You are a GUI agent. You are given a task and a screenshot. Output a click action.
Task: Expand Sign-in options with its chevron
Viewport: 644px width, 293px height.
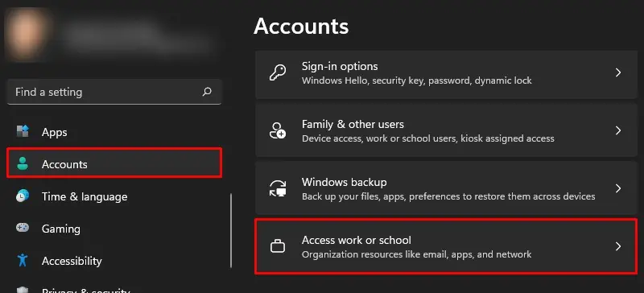[x=617, y=72]
